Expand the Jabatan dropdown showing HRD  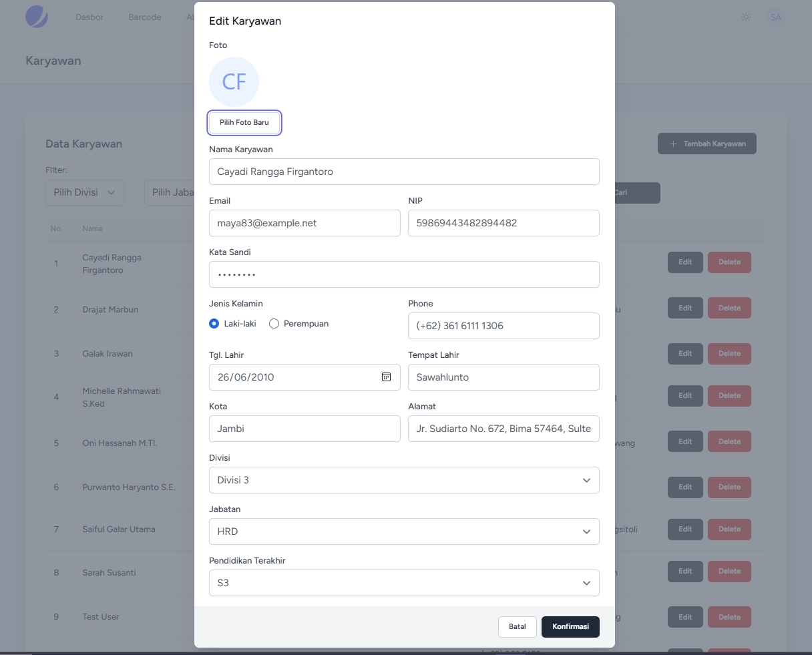coord(403,531)
